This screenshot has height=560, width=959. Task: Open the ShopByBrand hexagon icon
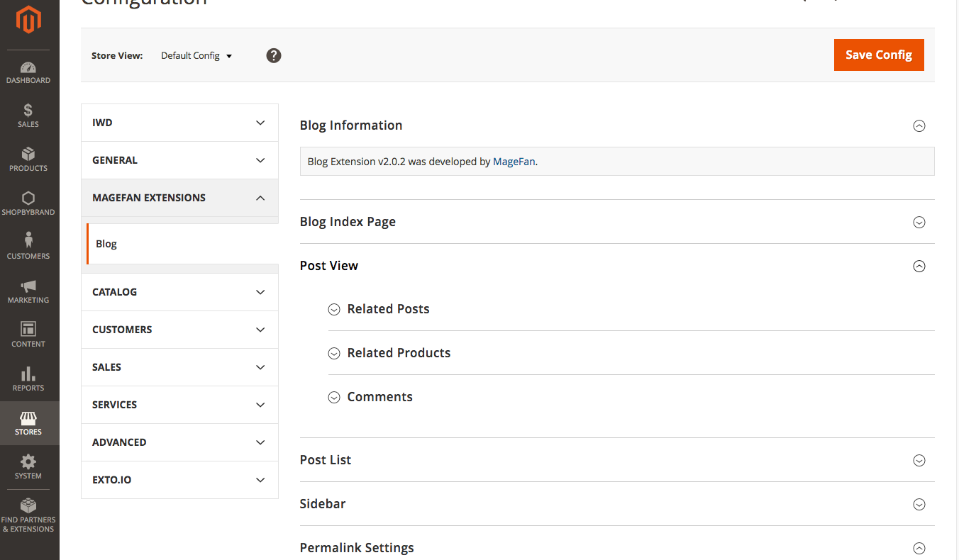click(x=28, y=198)
